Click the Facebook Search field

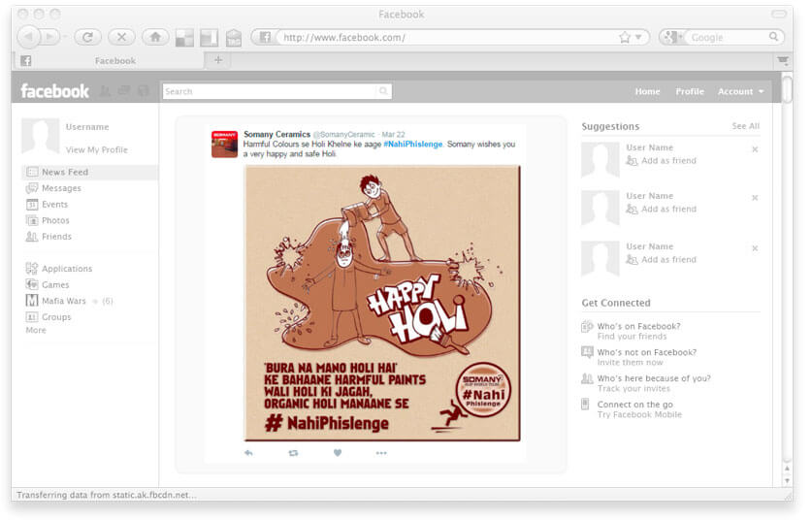[x=277, y=91]
